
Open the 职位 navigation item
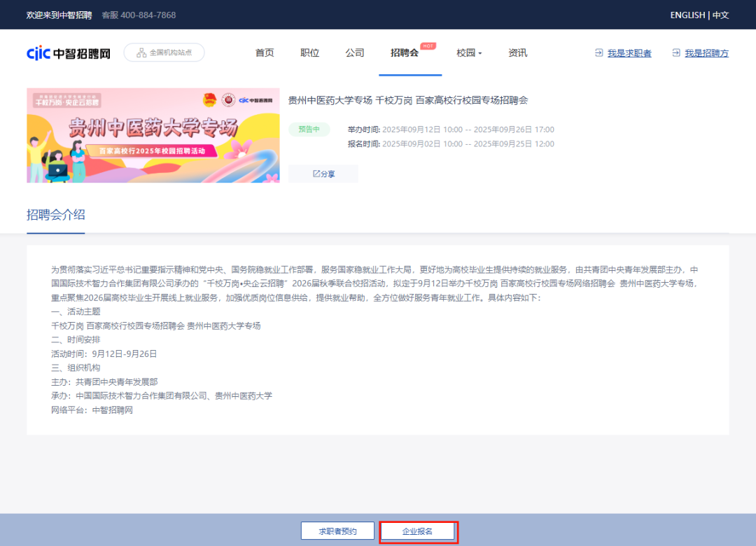[x=309, y=53]
